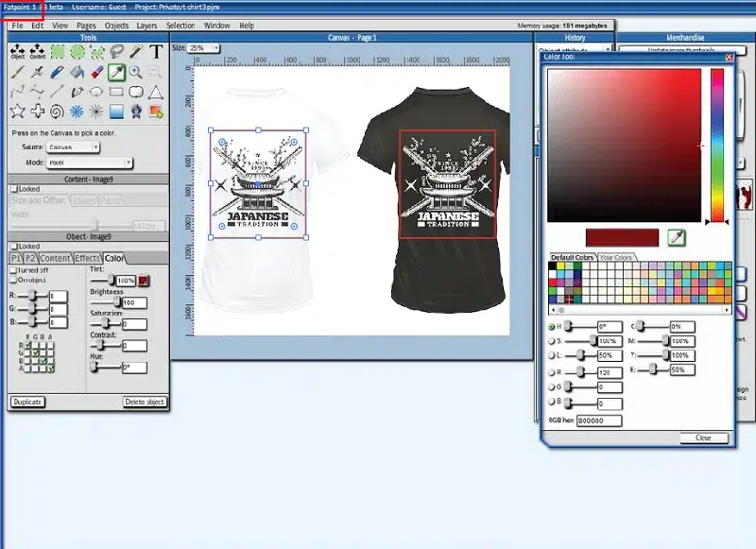The height and width of the screenshot is (549, 756).
Task: Select the elliptical selection tool
Action: pos(77,51)
